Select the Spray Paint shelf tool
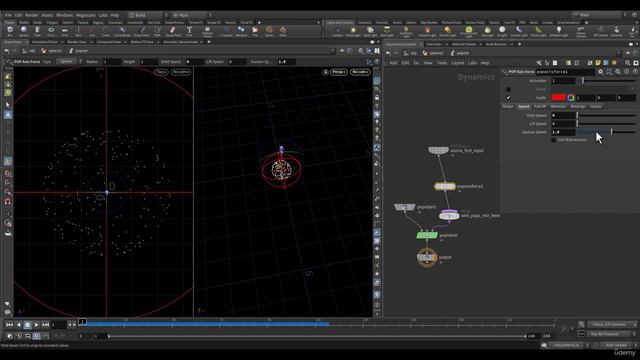 click(173, 31)
